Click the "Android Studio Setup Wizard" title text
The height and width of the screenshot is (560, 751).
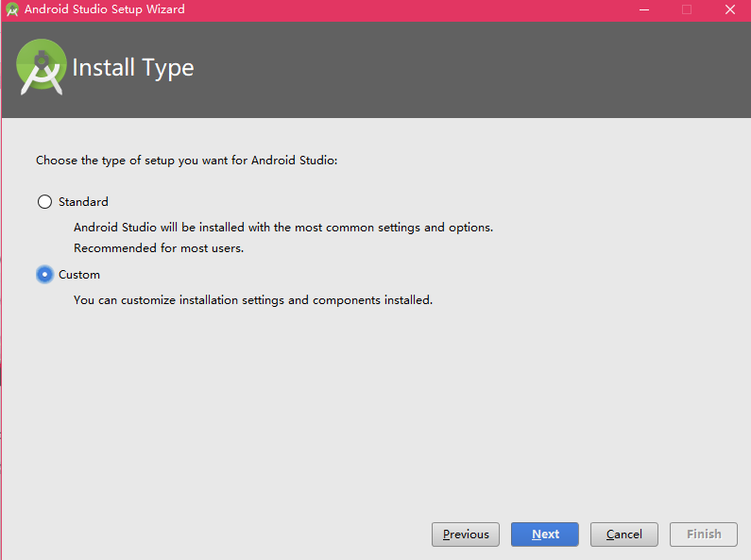105,9
